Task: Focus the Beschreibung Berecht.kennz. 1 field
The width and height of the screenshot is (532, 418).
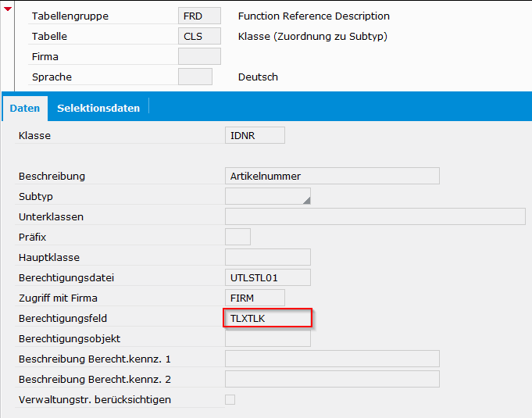Action: [x=331, y=359]
